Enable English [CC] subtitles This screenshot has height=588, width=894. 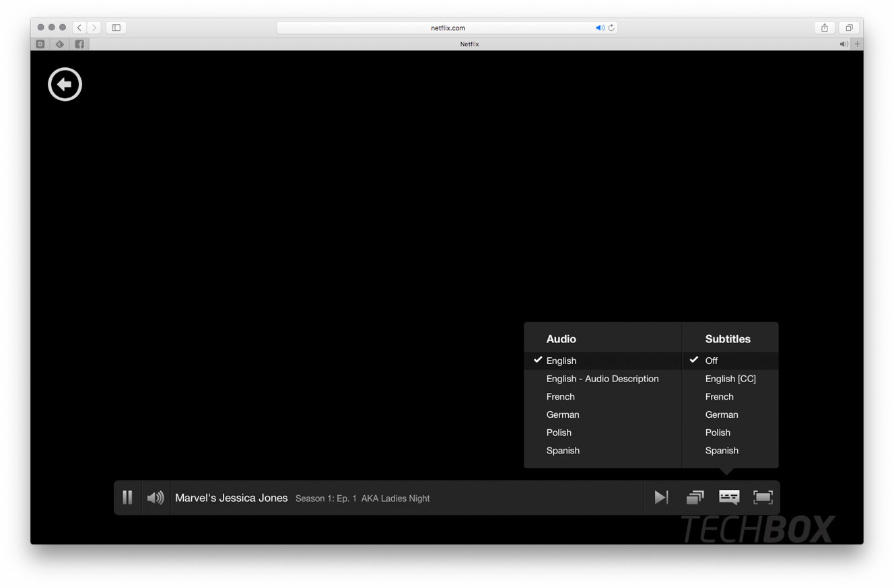point(730,379)
